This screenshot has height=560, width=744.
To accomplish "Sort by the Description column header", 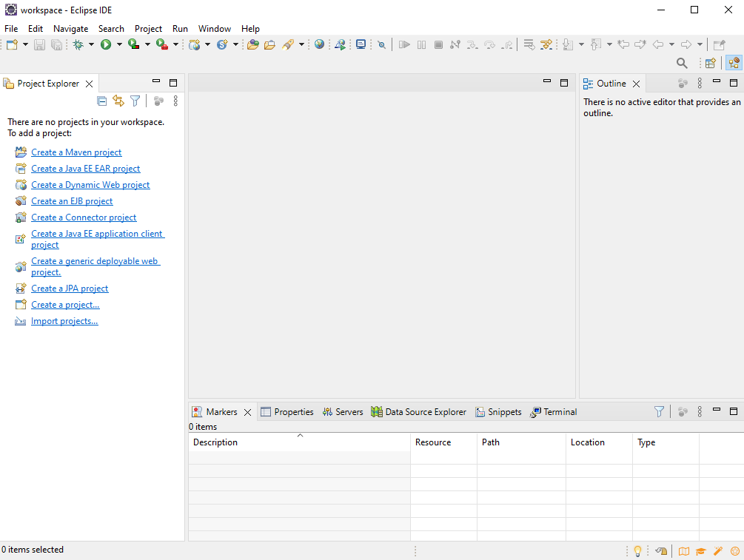I will click(x=299, y=442).
